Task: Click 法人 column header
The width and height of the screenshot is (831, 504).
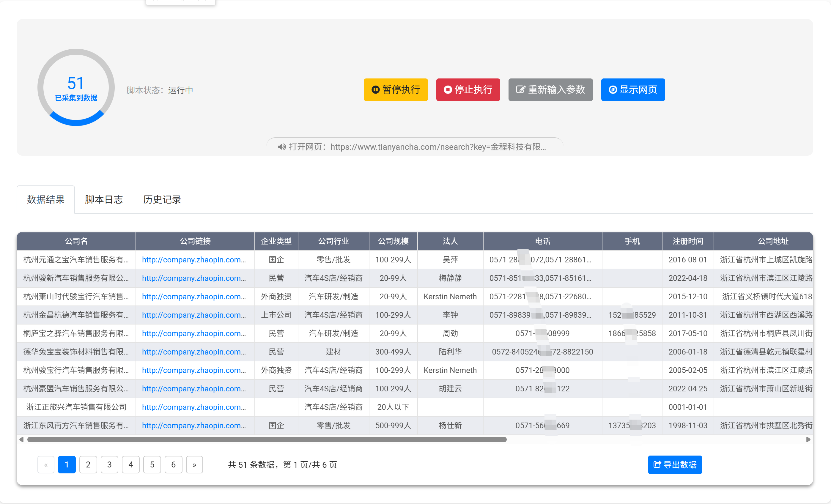Action: pyautogui.click(x=450, y=241)
